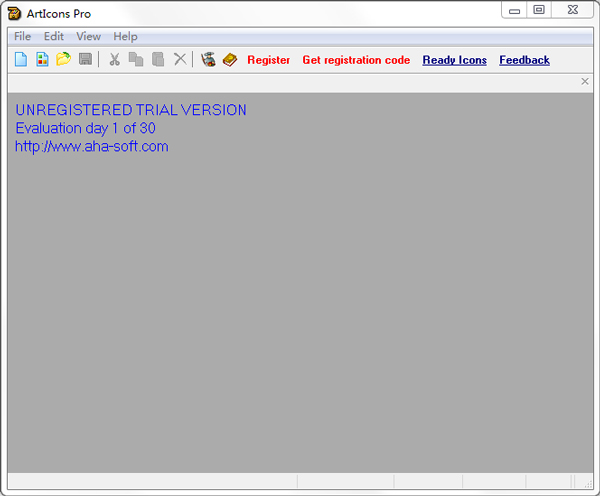Open a file using the folder icon

[63, 60]
